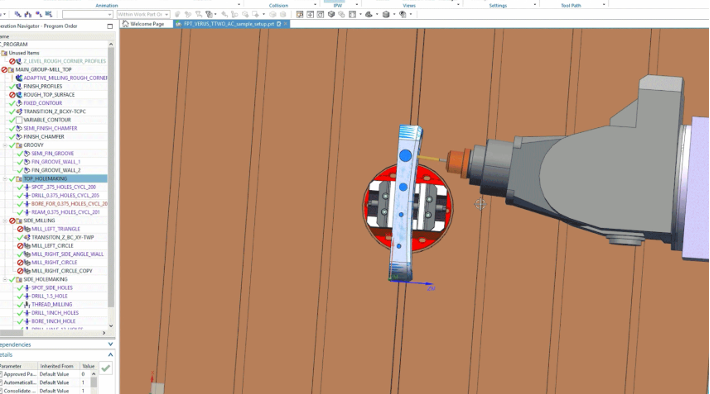The width and height of the screenshot is (710, 394).
Task: Click the drill icon beside SPOT_.375_HOLES_CYCL_200
Action: (27, 187)
